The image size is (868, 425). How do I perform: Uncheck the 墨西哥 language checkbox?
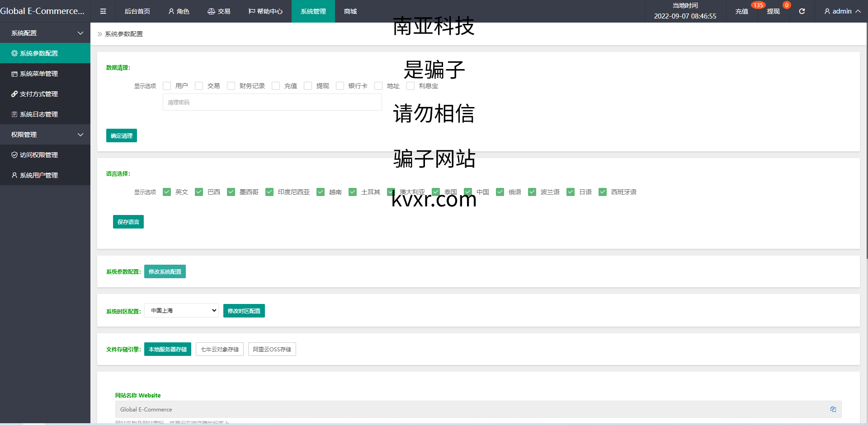[x=231, y=192]
